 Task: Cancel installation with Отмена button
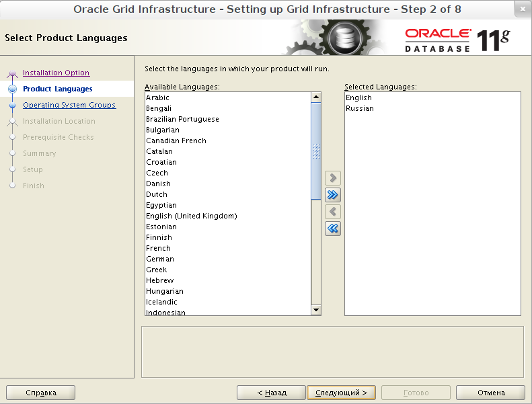pyautogui.click(x=491, y=393)
